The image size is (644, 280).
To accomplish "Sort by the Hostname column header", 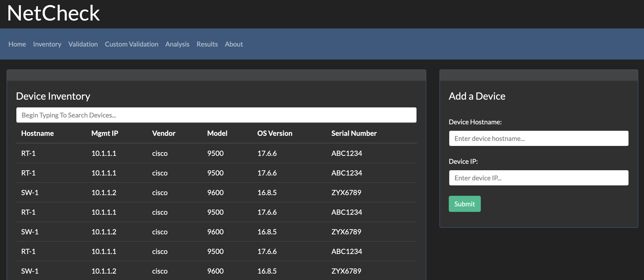I will coord(38,133).
